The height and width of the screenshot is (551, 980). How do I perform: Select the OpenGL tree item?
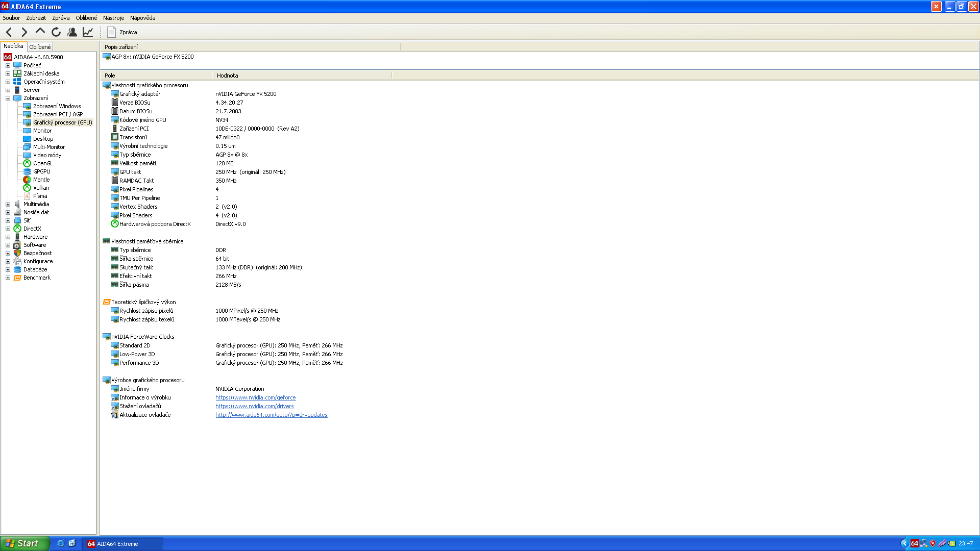click(x=42, y=163)
